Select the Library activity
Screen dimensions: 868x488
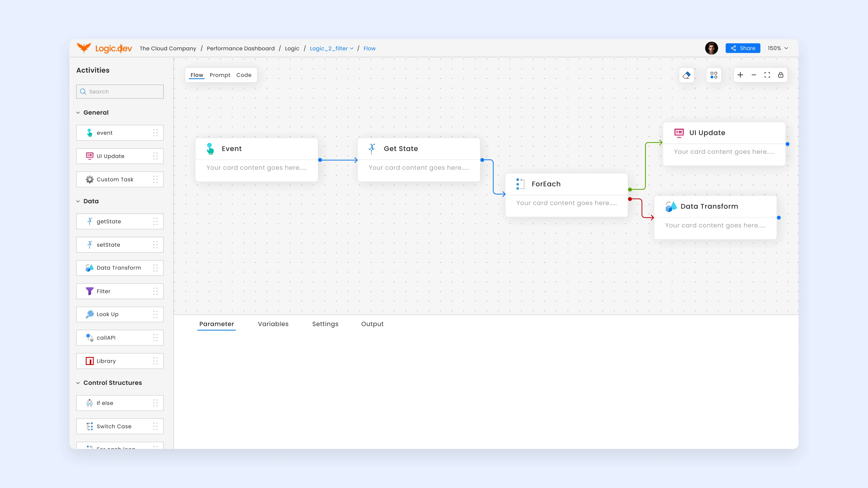point(120,361)
